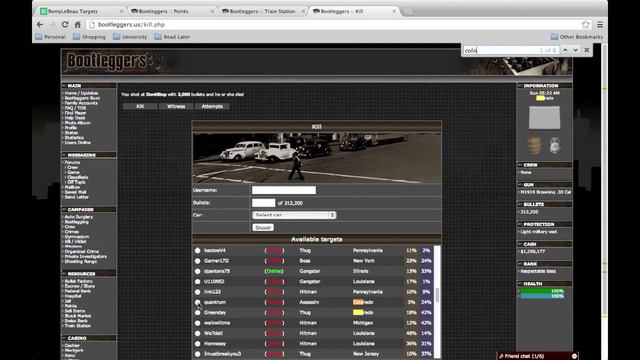Open the Witness sub-tab
Image resolution: width=640 pixels, height=360 pixels.
pos(176,107)
